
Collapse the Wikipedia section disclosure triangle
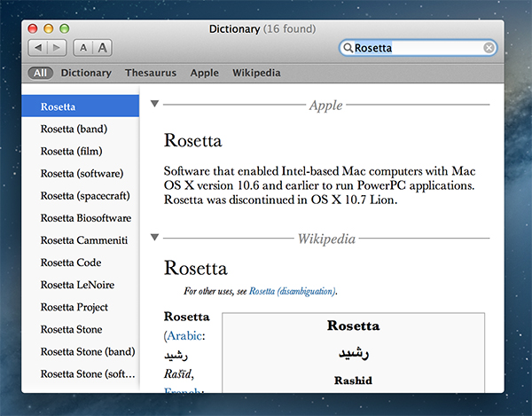(x=154, y=237)
